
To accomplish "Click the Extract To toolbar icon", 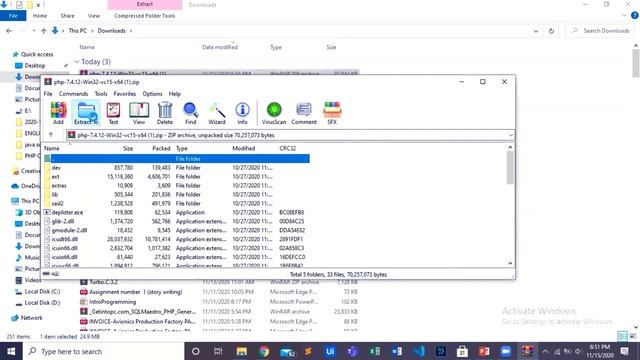I will (86, 113).
